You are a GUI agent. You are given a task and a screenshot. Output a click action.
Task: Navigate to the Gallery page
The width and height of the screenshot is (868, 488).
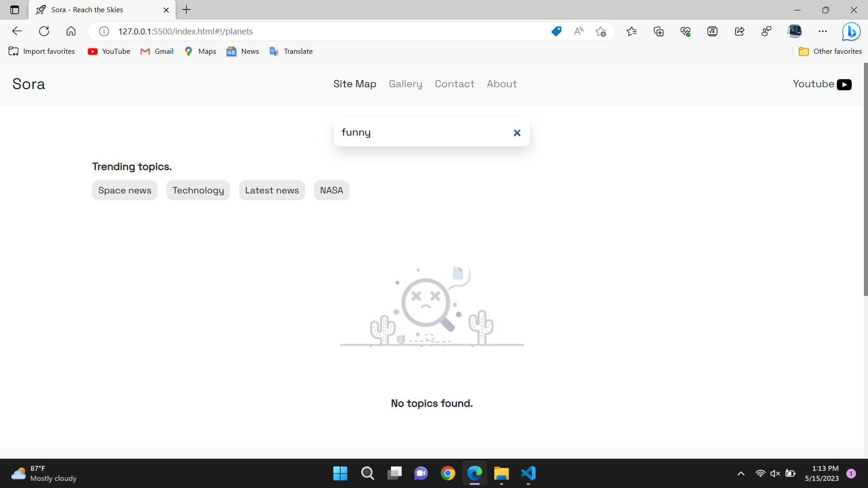pyautogui.click(x=406, y=84)
